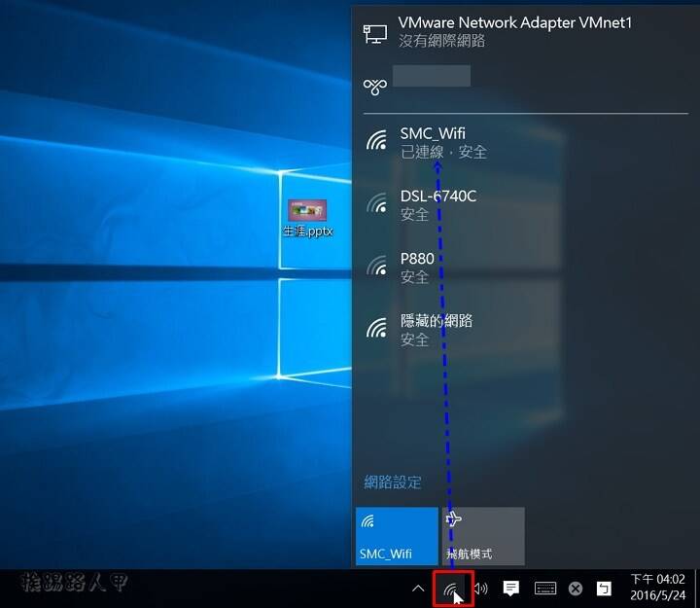700x608 pixels.
Task: Open the touch keyboard tray icon
Action: (x=545, y=589)
